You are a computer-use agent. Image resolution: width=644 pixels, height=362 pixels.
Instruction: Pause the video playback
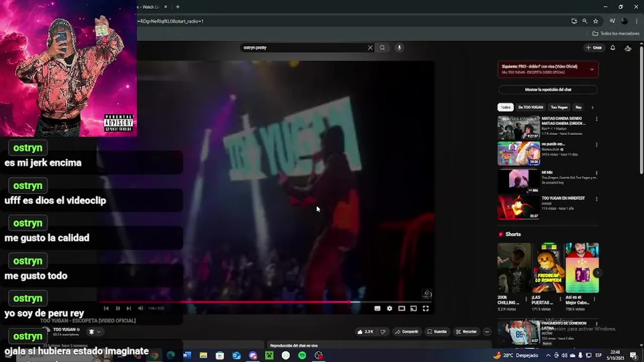[118, 308]
